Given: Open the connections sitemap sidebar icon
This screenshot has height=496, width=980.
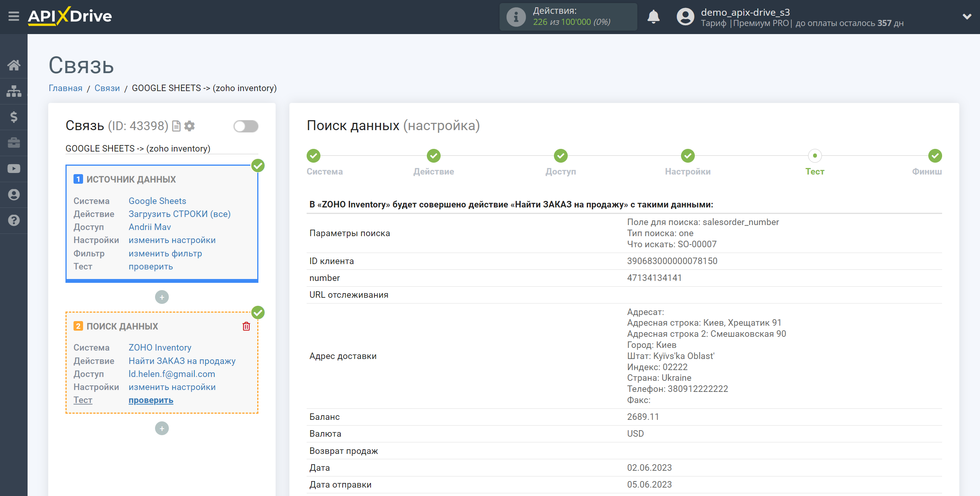Looking at the screenshot, I should coord(14,91).
